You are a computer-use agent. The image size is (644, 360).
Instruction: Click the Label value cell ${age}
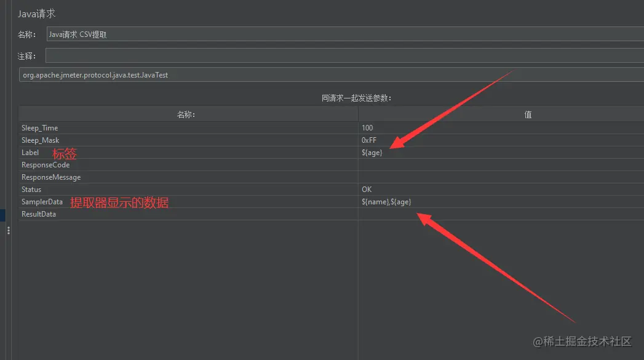coord(501,153)
